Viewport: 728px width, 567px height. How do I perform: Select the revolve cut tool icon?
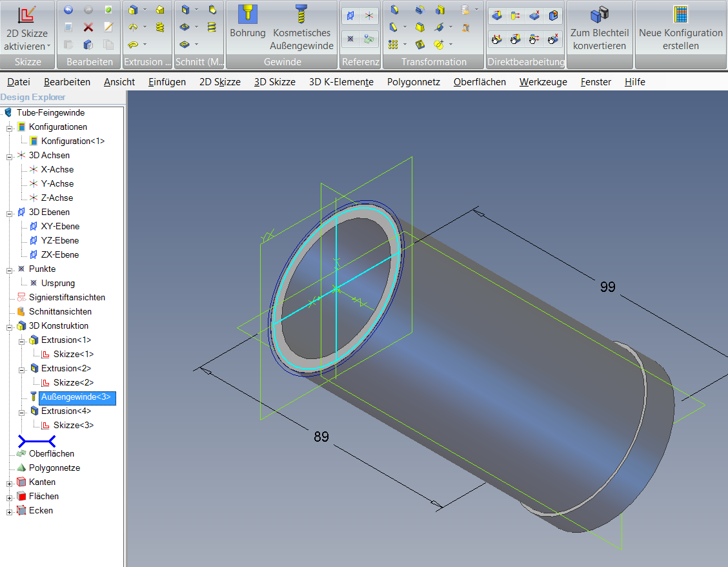click(185, 27)
